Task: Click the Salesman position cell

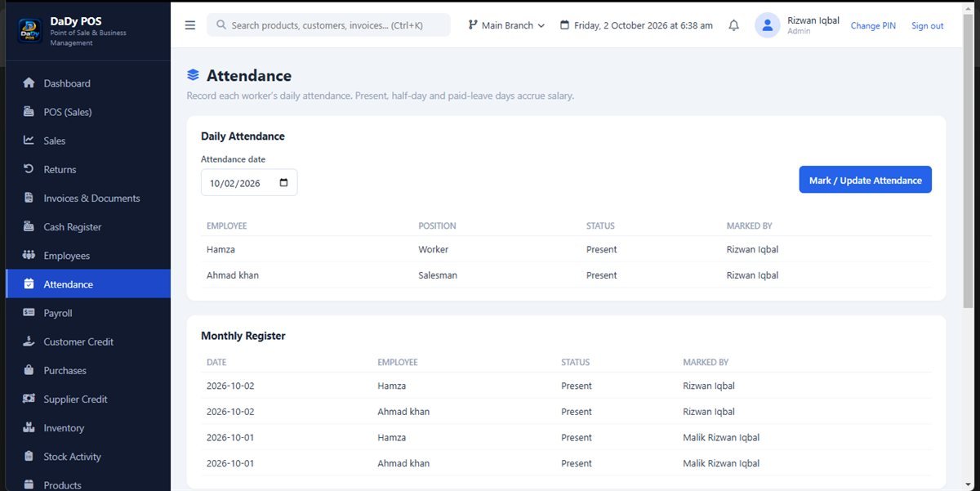Action: tap(438, 275)
